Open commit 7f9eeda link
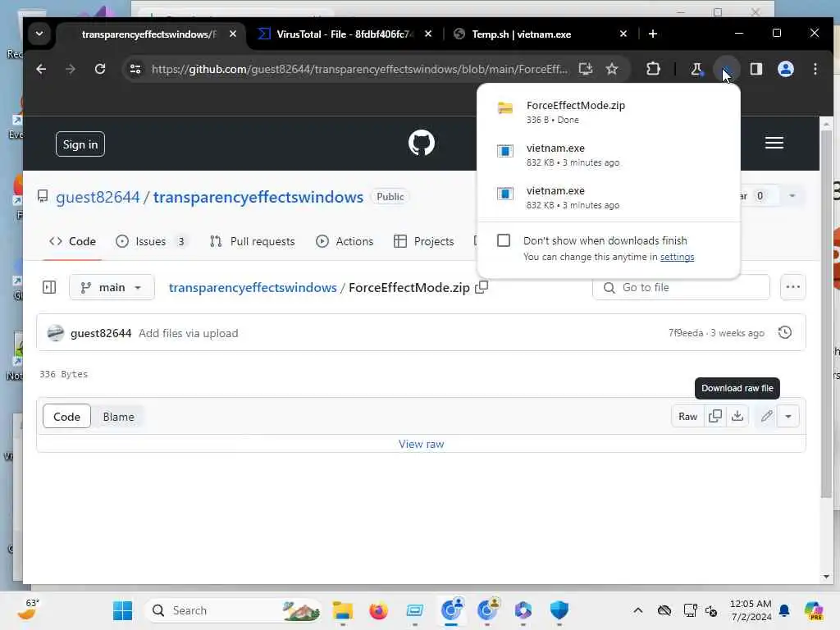840x630 pixels. tap(685, 333)
